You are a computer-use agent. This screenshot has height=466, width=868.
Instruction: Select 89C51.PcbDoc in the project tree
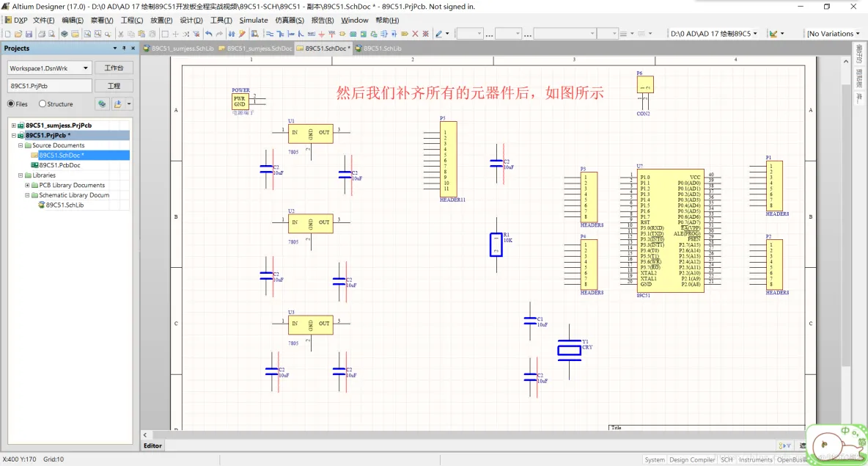click(x=59, y=165)
